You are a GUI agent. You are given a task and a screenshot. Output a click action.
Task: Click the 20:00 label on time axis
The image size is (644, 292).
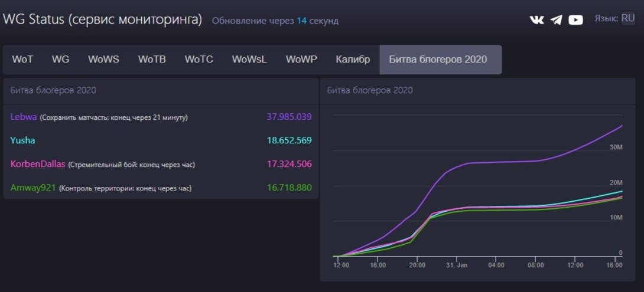[417, 265]
